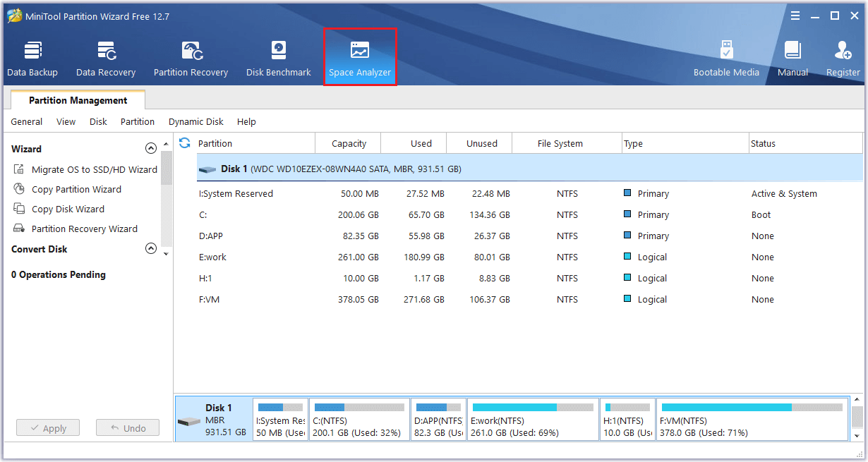Click Migrate OS to SSD/HD Wizard
Viewport: 868px width, 462px height.
coord(85,169)
